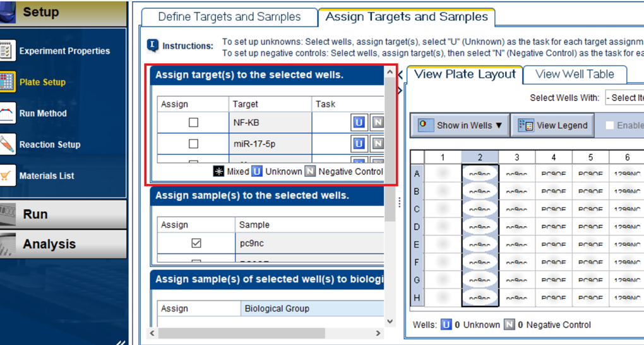Click the Mixed legend icon

click(x=218, y=171)
